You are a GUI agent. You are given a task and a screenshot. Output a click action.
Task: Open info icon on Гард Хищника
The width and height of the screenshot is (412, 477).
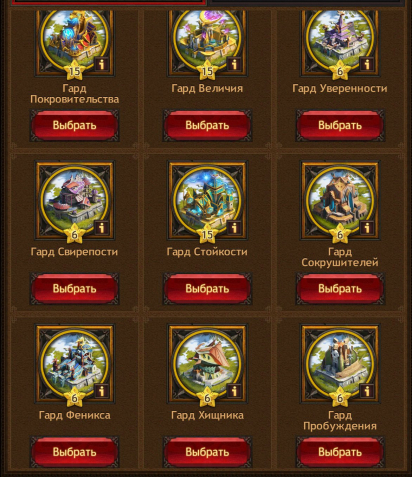coord(234,391)
